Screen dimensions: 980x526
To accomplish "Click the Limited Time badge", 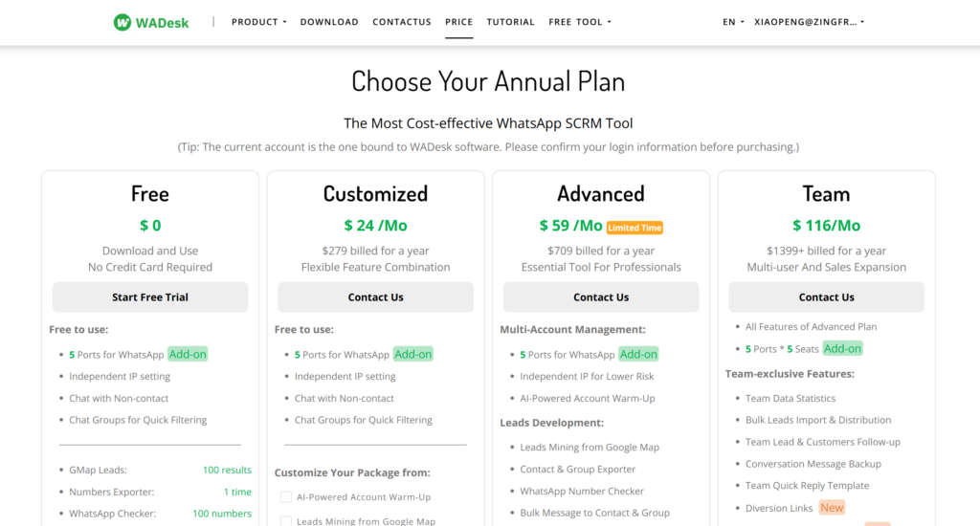I will pos(635,228).
